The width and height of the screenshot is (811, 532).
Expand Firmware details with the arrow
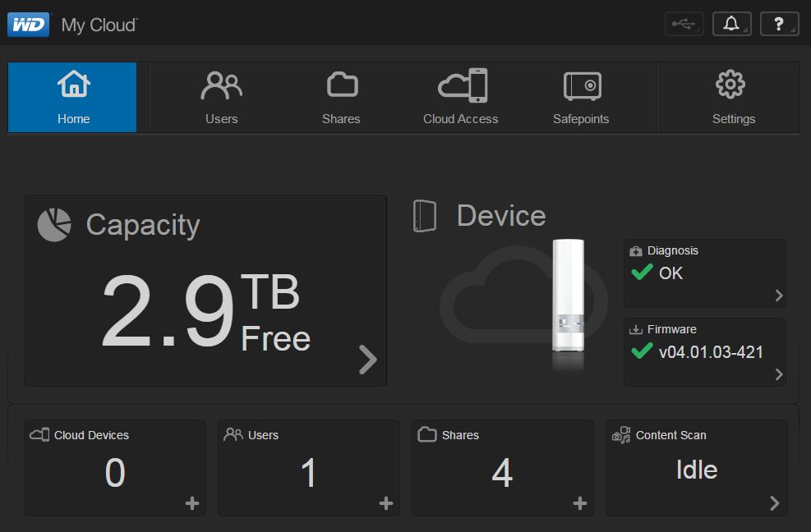pyautogui.click(x=778, y=374)
